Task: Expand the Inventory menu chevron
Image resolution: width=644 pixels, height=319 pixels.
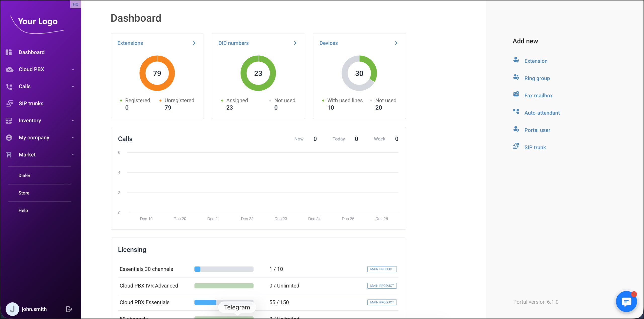Action: click(73, 121)
